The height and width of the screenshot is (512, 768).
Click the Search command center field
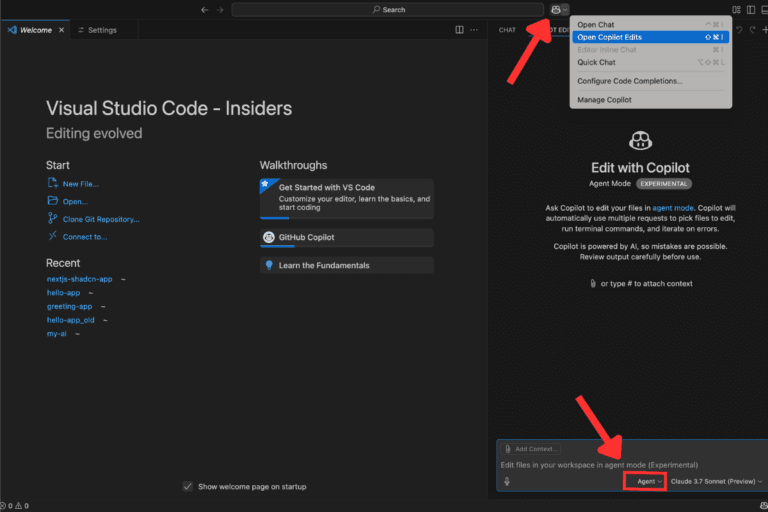tap(388, 9)
